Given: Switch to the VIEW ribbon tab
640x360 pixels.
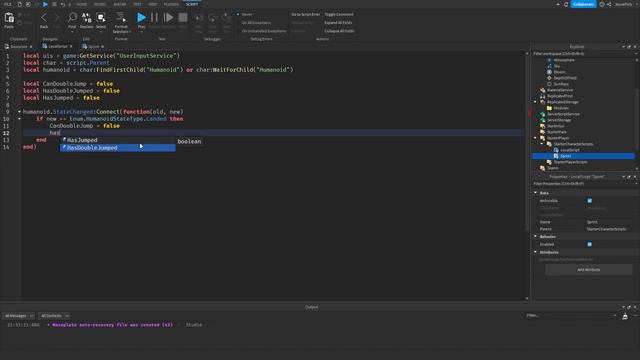Looking at the screenshot, I should [153, 4].
